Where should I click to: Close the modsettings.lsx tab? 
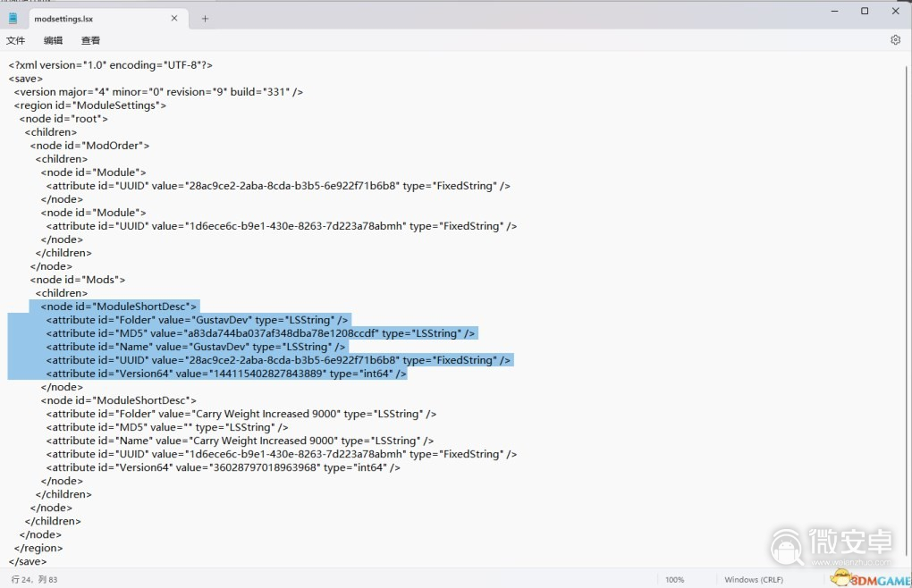point(174,18)
